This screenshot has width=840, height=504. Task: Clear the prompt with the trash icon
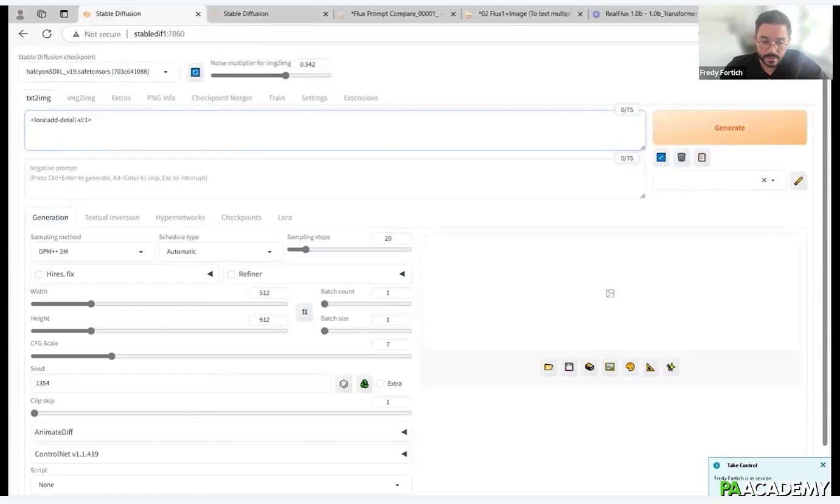681,157
